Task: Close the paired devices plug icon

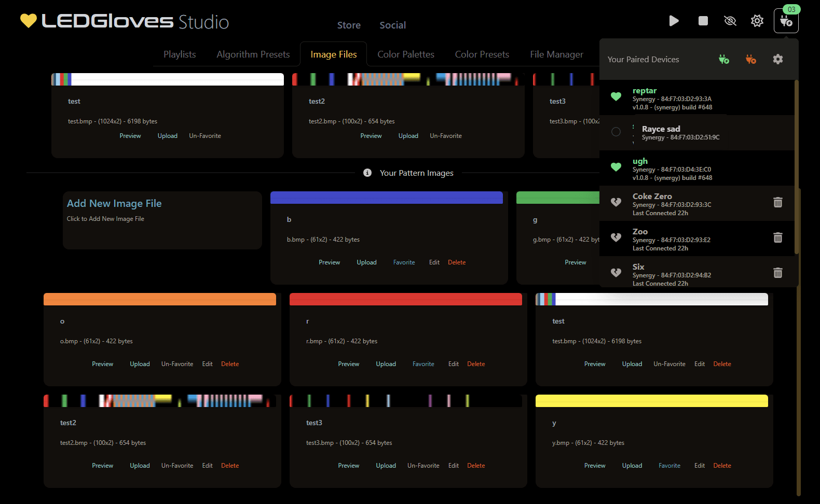Action: click(786, 21)
